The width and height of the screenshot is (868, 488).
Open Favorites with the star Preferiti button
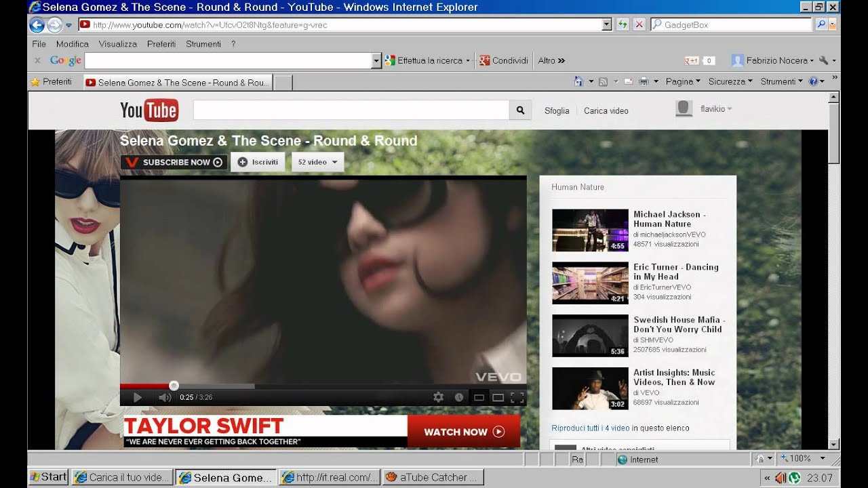51,81
